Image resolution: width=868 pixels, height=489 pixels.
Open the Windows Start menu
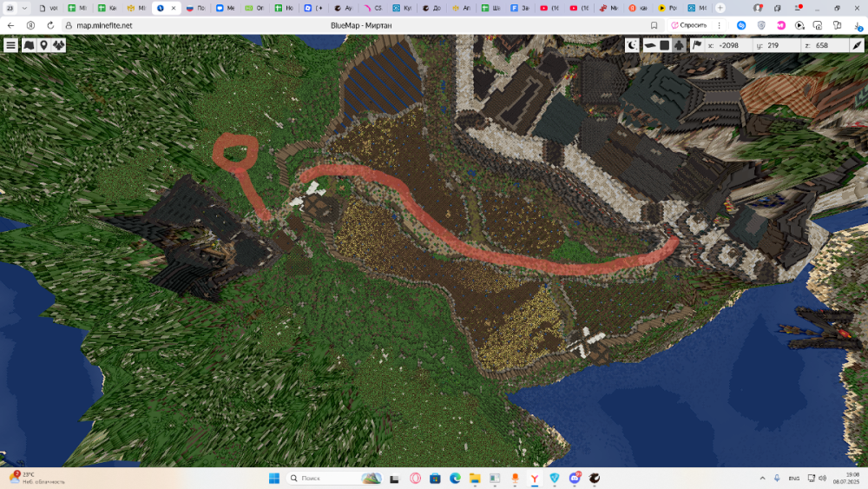click(274, 479)
